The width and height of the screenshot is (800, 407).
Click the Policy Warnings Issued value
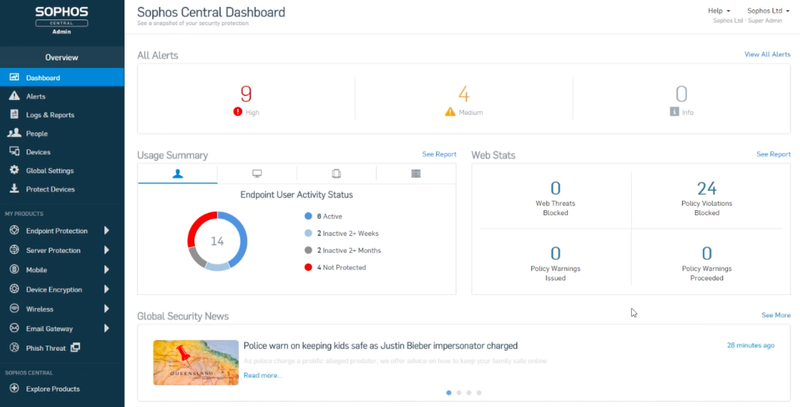[556, 253]
